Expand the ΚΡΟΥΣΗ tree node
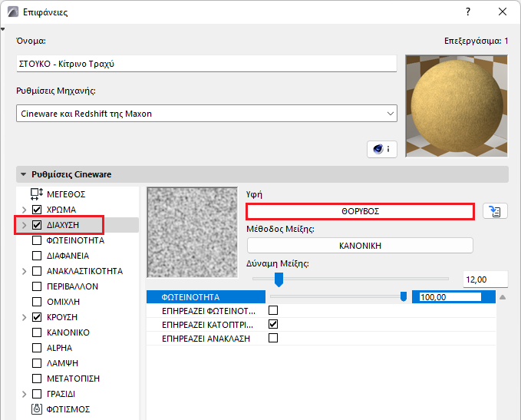 (24, 317)
